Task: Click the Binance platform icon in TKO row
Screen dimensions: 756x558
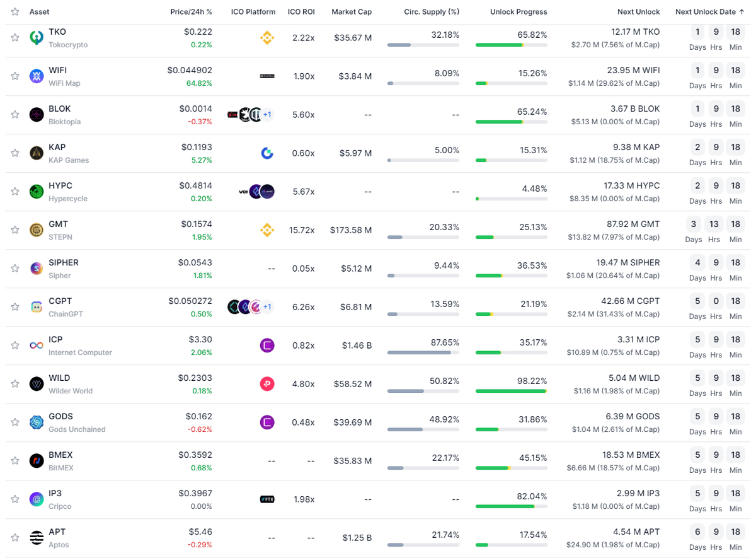Action: coord(267,38)
